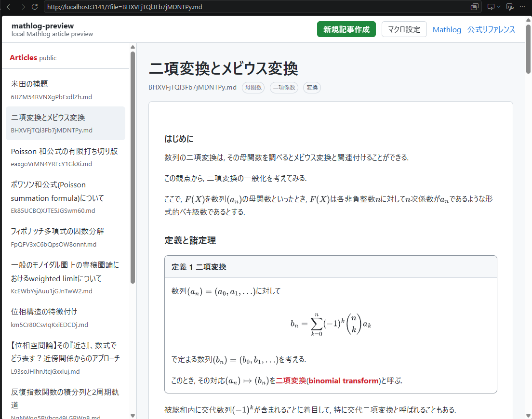Click the 変換 tag
The height and width of the screenshot is (419, 532).
pos(312,88)
